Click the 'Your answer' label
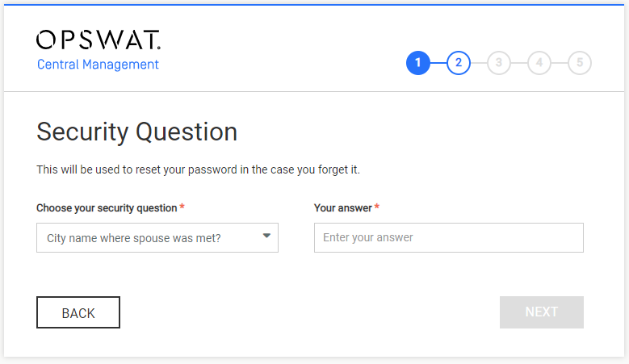 [343, 208]
